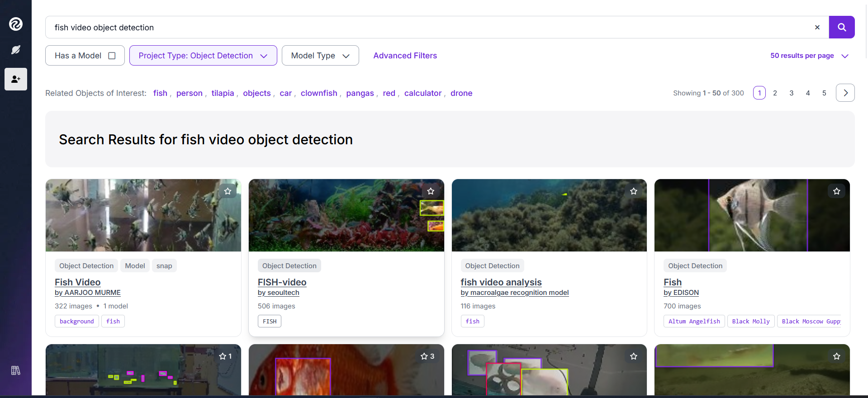This screenshot has height=398, width=868.
Task: Open the FISH-video project title
Action: tap(282, 282)
